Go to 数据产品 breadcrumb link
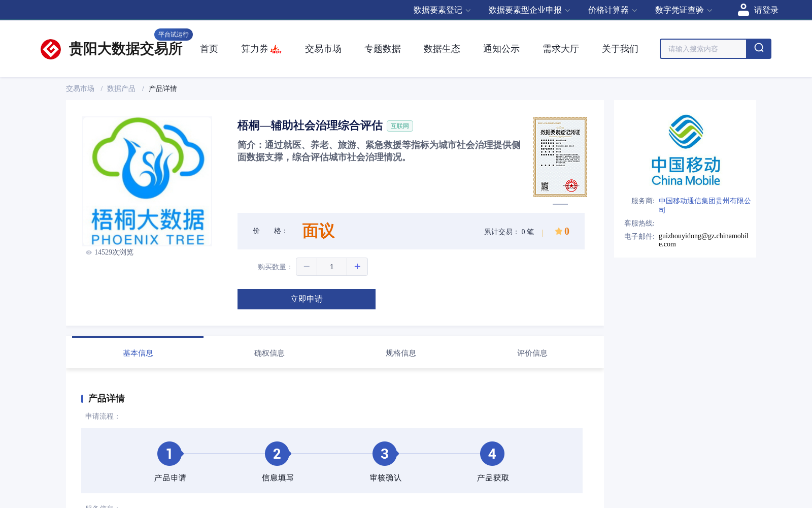Viewport: 812px width, 508px height. coord(121,88)
